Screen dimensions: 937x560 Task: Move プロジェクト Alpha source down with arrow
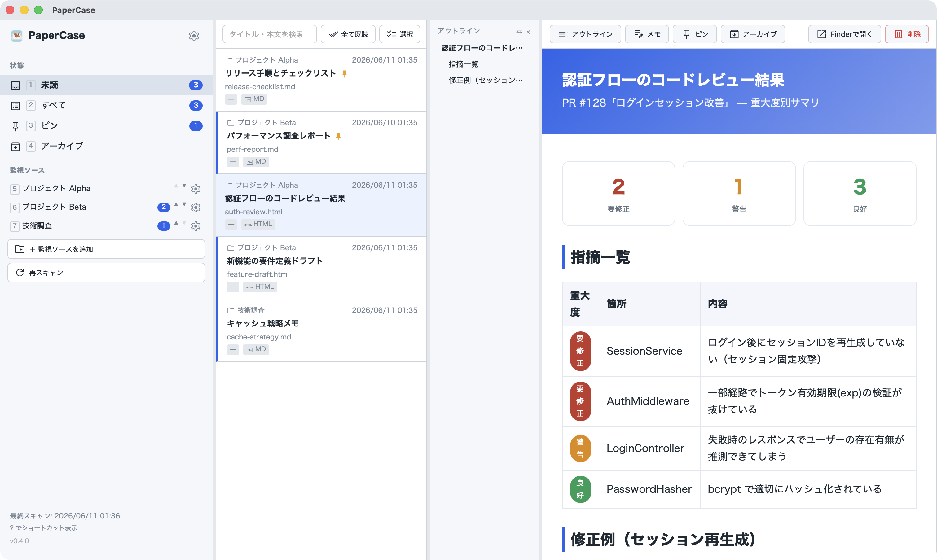coord(184,186)
